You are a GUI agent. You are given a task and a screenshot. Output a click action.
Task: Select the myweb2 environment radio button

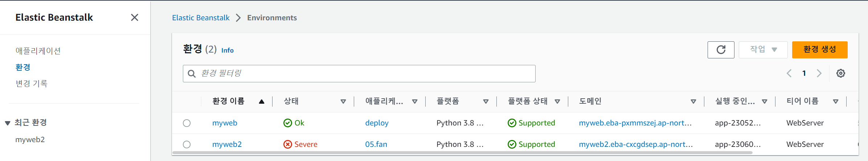(x=187, y=144)
